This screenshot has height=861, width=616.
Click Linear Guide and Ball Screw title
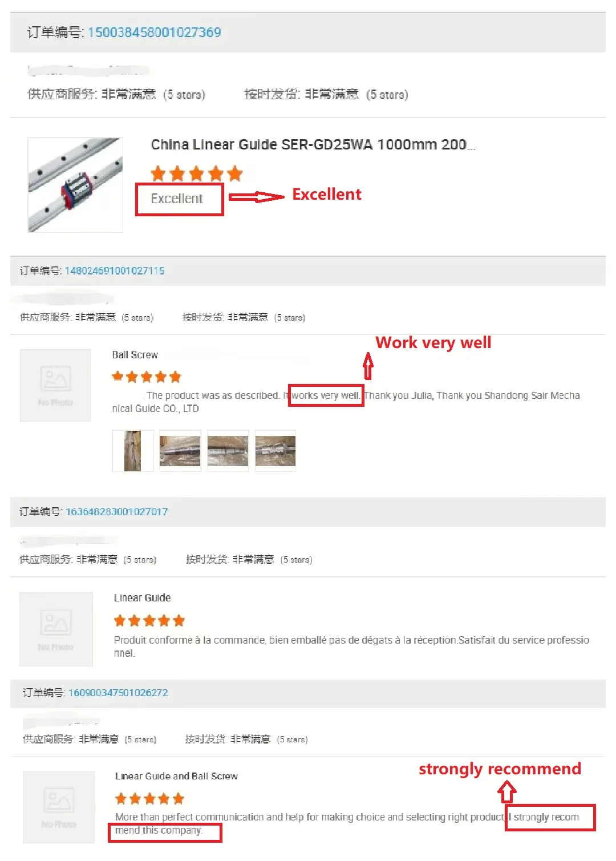pyautogui.click(x=176, y=776)
